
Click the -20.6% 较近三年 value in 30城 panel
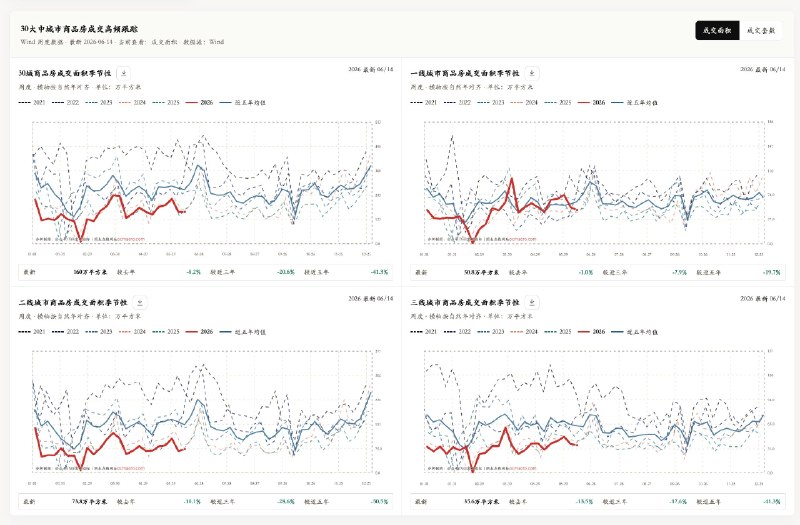coord(286,272)
